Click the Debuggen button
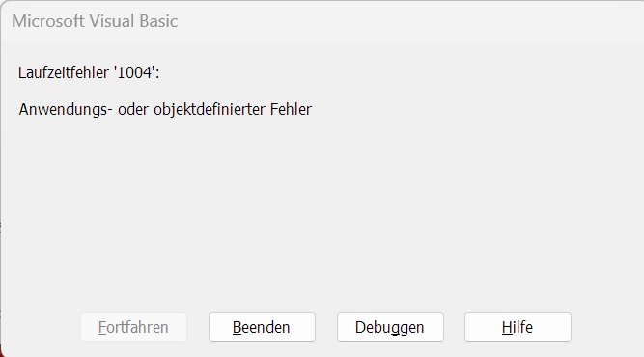Viewport: 644px width, 357px height. tap(390, 327)
